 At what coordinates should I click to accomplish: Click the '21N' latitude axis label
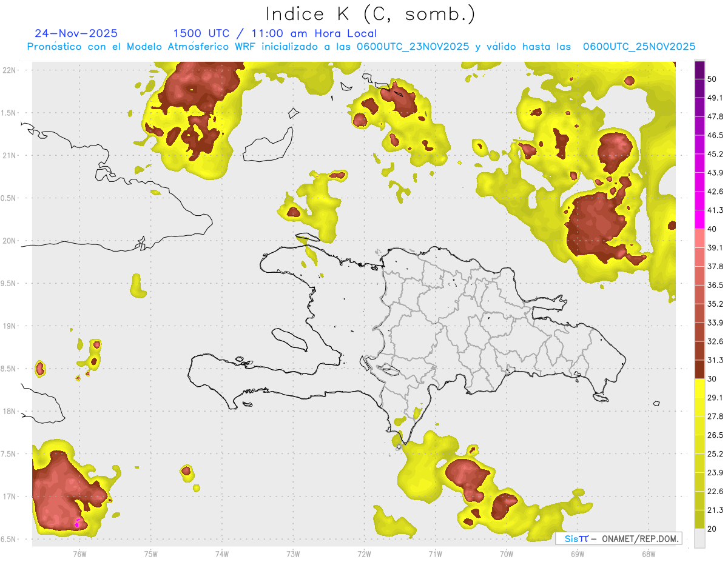(9, 155)
